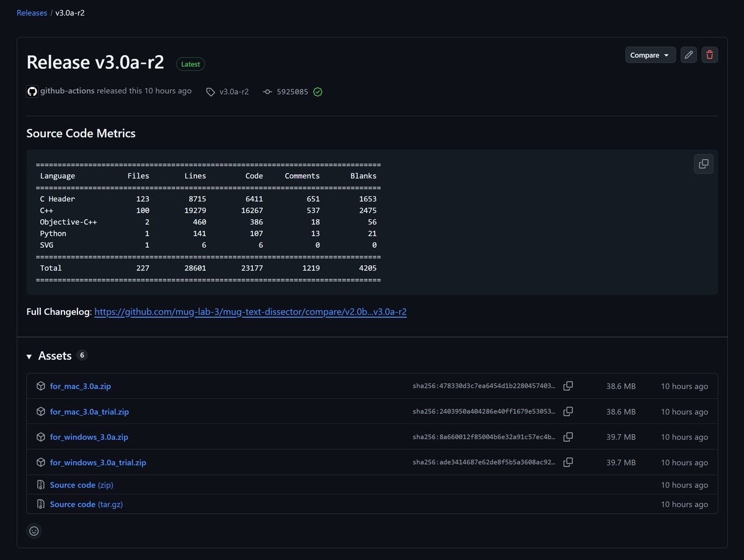744x560 pixels.
Task: Open the v3.0a-r2 tag link
Action: click(x=234, y=92)
